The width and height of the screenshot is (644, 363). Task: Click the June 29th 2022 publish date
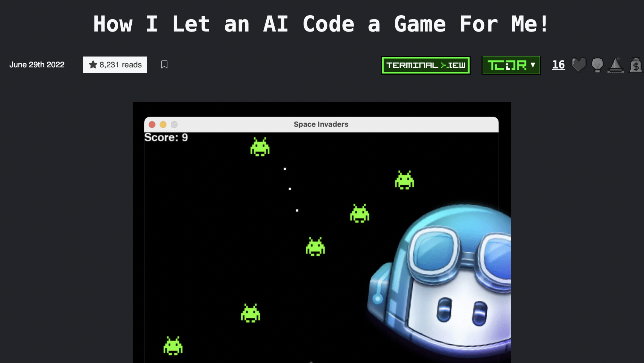(x=37, y=64)
